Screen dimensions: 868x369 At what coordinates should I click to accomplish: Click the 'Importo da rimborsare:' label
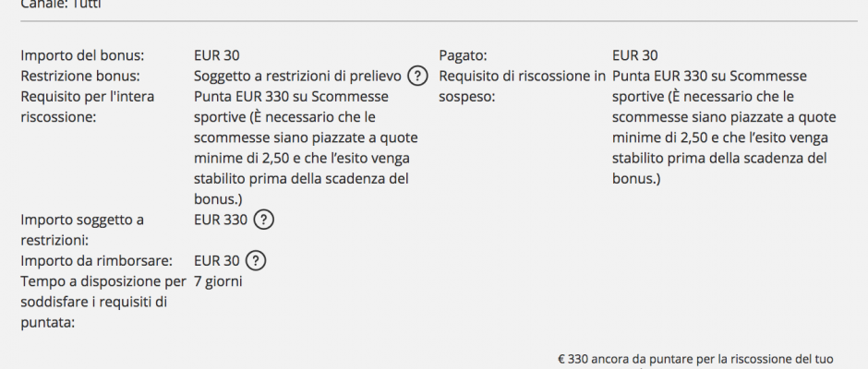pyautogui.click(x=97, y=261)
